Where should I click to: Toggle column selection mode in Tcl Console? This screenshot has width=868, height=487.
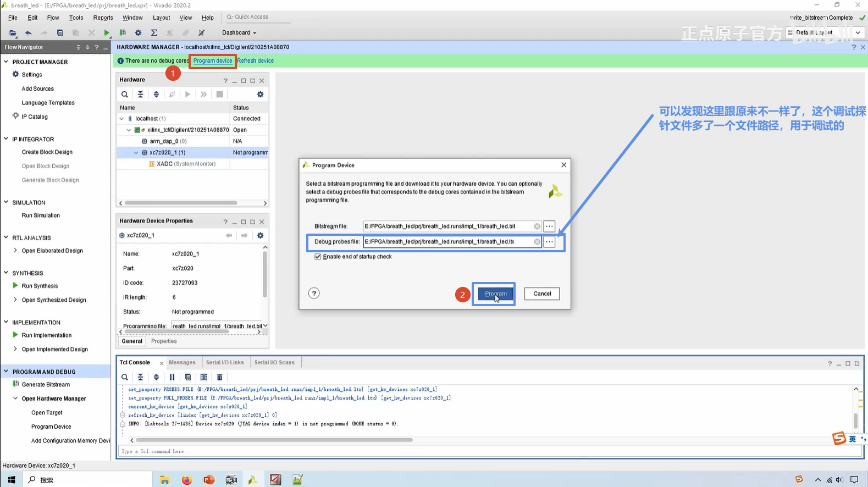pyautogui.click(x=204, y=377)
